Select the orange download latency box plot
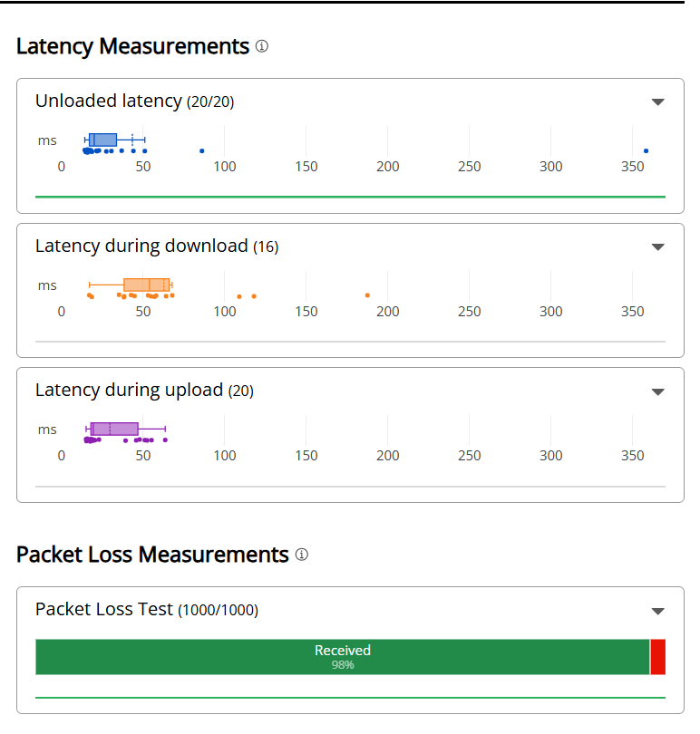 (x=146, y=285)
